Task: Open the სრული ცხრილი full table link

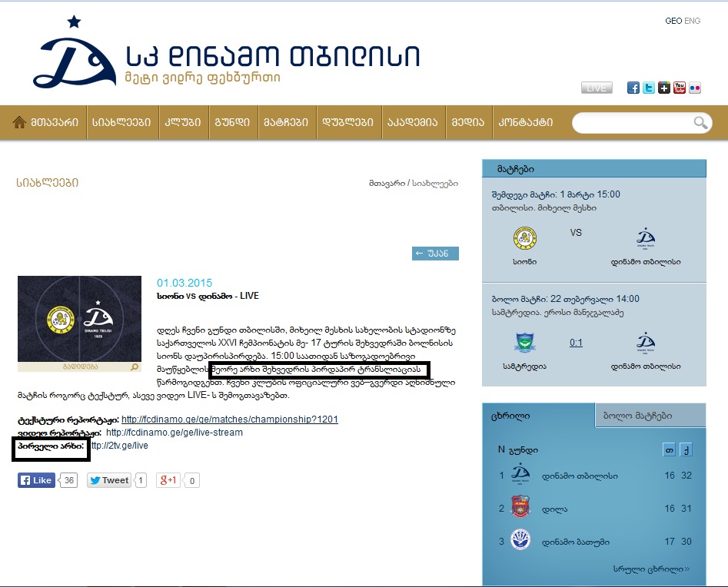Action: click(651, 569)
